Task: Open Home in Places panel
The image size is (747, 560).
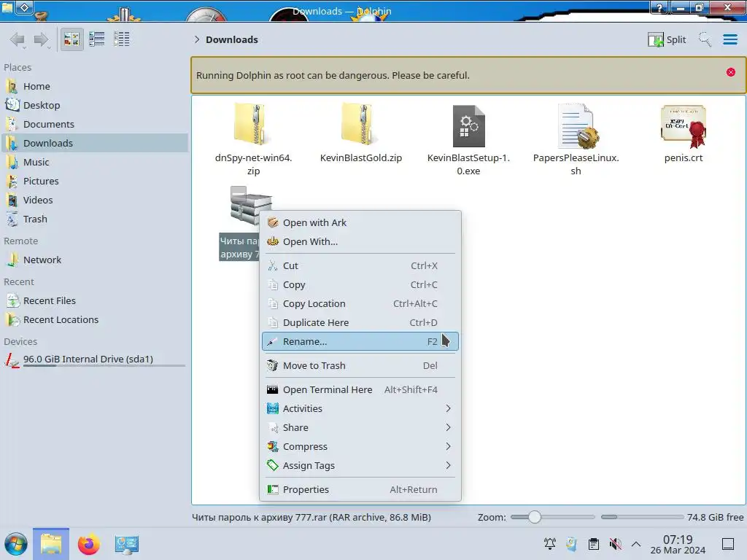Action: [94, 86]
